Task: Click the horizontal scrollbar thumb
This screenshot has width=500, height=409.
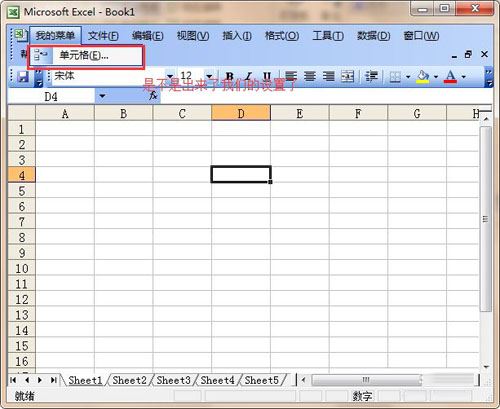Action: (366, 380)
